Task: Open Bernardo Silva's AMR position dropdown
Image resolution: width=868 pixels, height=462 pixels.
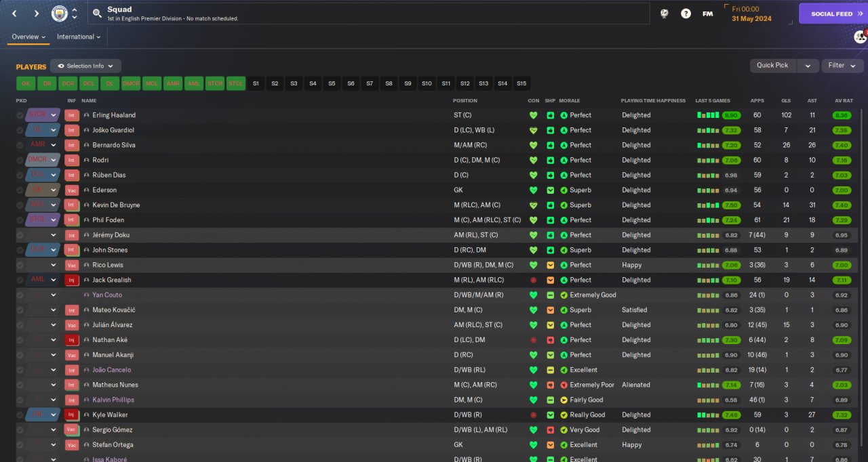Action: pos(43,145)
